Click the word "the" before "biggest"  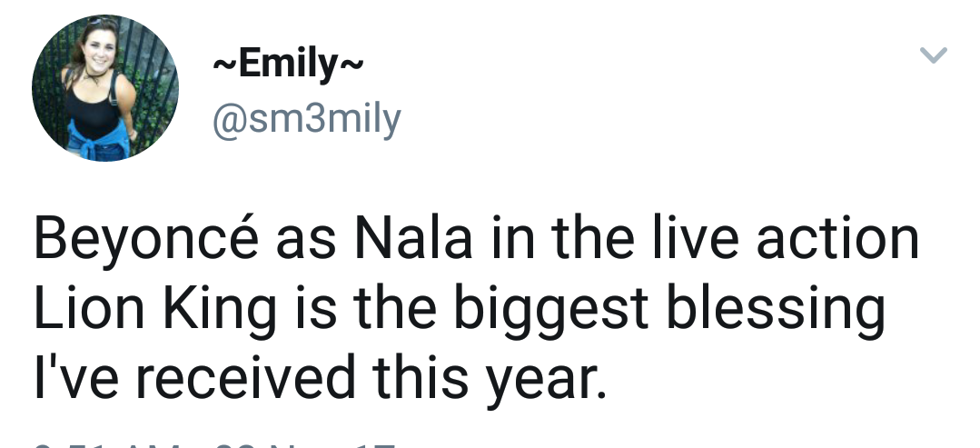(x=394, y=308)
